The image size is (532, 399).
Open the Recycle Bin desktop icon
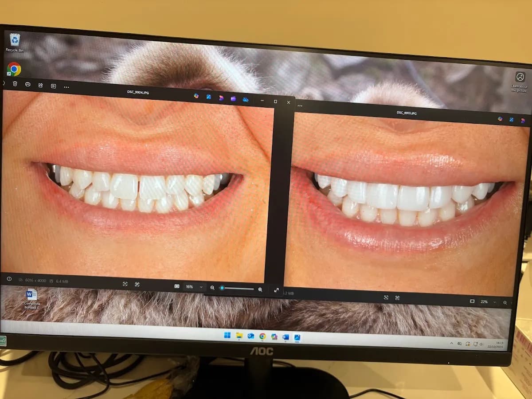15,43
